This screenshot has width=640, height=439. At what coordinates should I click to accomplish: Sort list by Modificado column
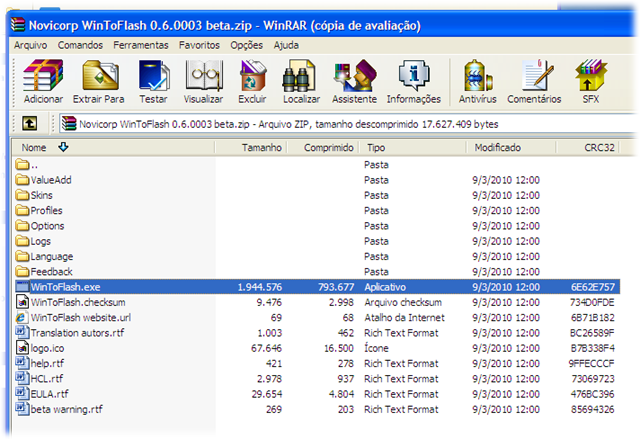point(511,147)
